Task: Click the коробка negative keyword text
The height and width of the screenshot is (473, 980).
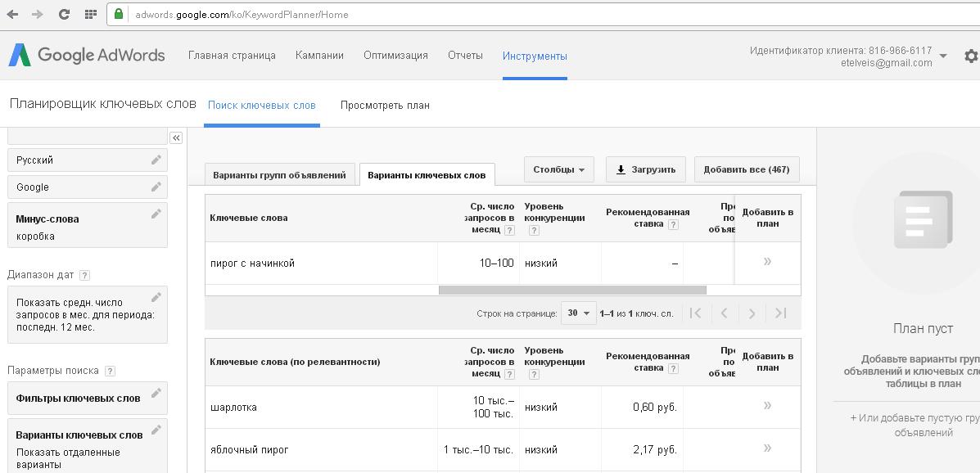Action: pyautogui.click(x=36, y=236)
